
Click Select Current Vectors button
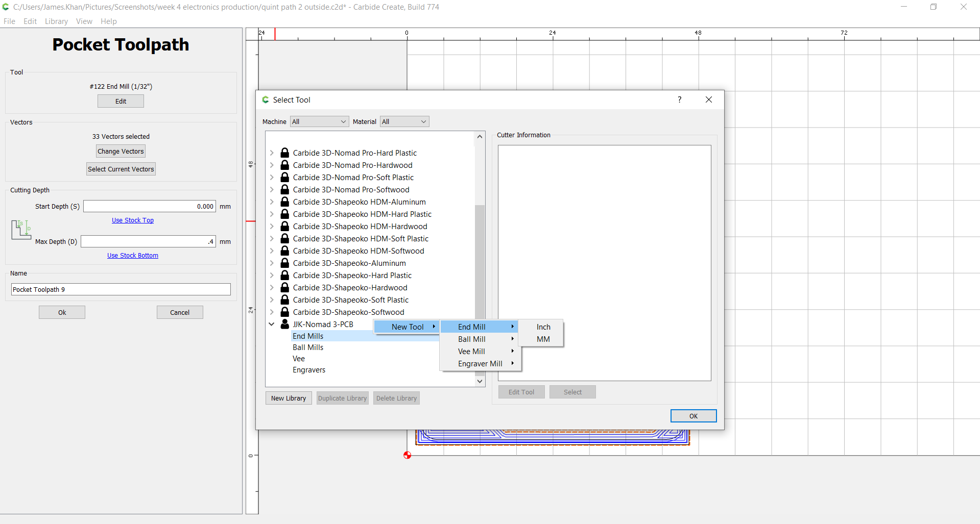point(121,169)
